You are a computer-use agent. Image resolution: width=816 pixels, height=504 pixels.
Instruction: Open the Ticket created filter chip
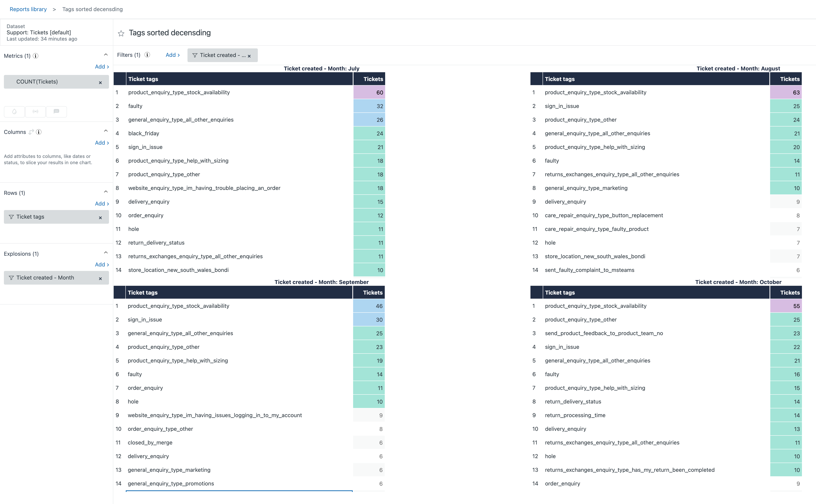[x=222, y=55]
